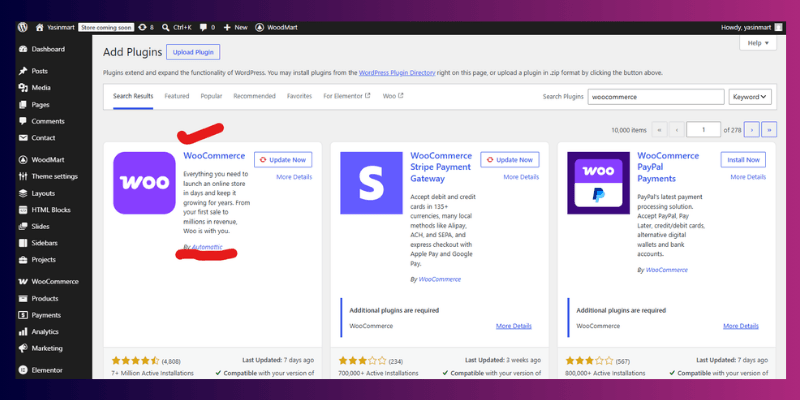The height and width of the screenshot is (400, 800).
Task: Click the plus New icon in the admin bar
Action: 227,28
